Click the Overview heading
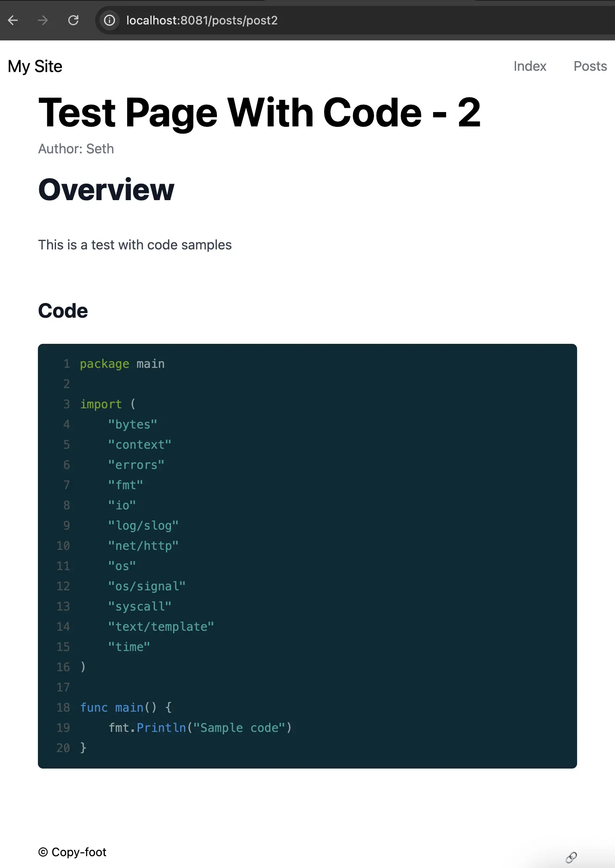The height and width of the screenshot is (868, 615). [x=106, y=190]
